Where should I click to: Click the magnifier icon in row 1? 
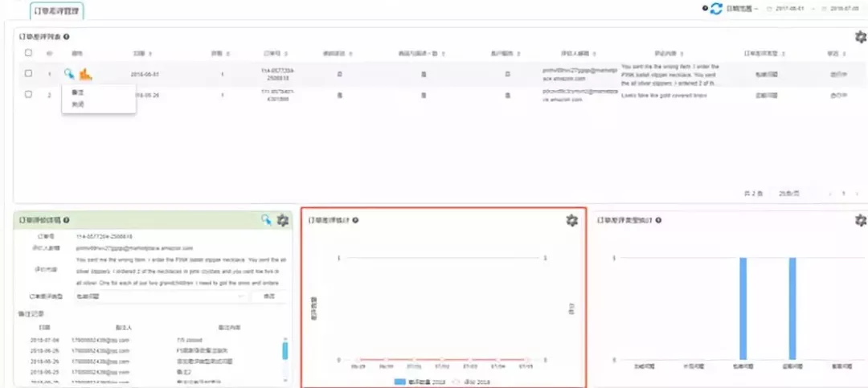(68, 73)
